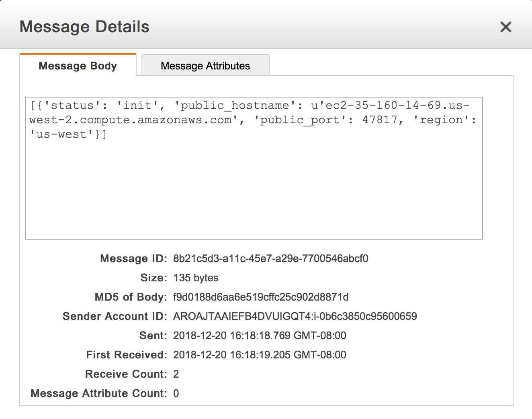Viewport: 532px width, 419px height.
Task: Click inside the message body text area
Action: pos(254,168)
